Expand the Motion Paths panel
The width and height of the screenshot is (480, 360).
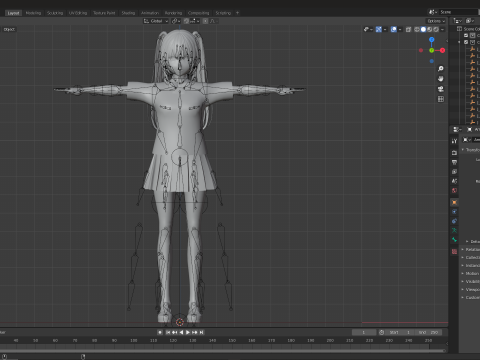point(471,273)
